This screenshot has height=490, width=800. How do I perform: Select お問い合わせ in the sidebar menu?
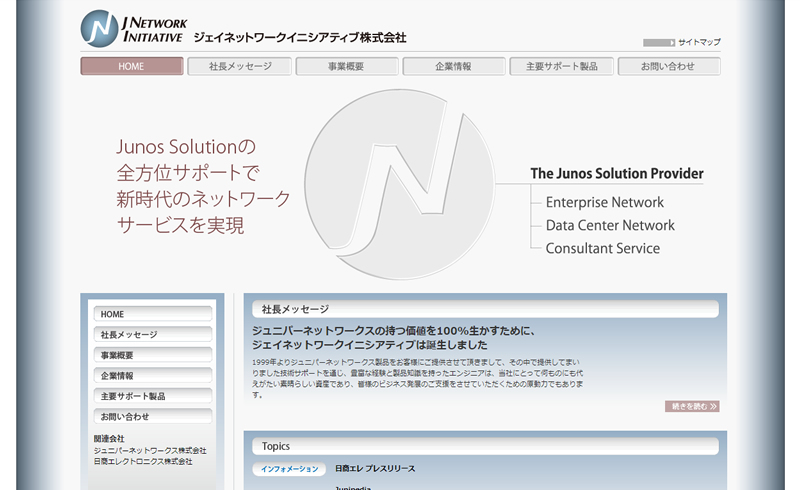pos(153,416)
